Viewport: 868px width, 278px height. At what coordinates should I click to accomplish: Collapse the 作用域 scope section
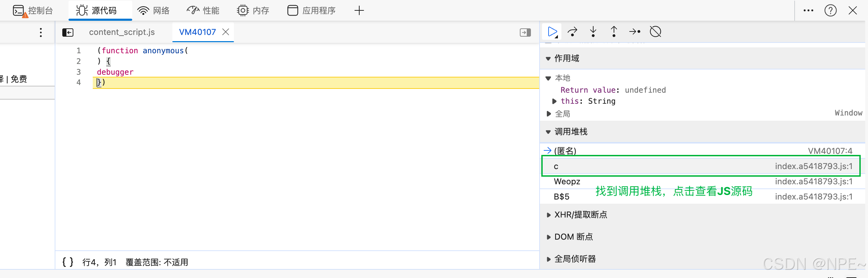[x=548, y=58]
